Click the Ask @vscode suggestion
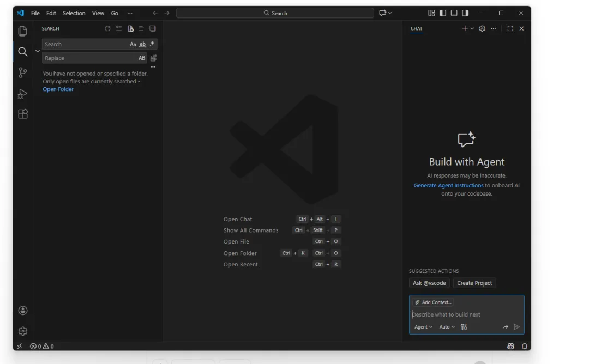This screenshot has height=364, width=589. click(x=429, y=283)
